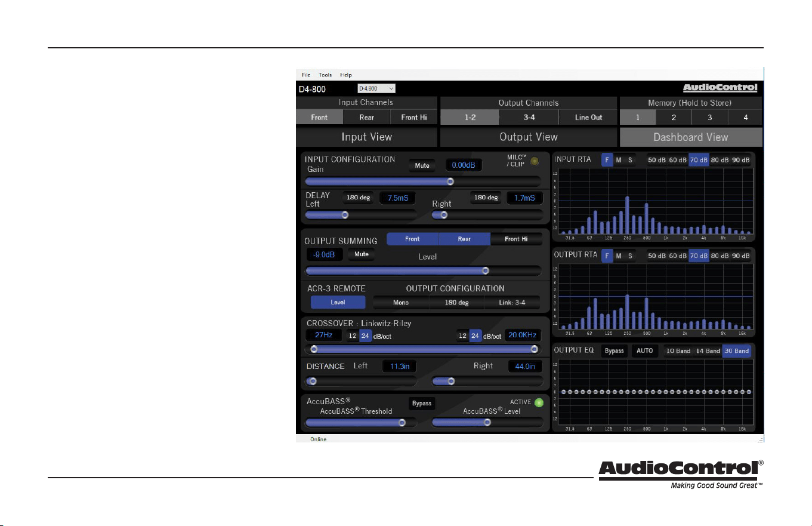Recall memory preset 2
Screen dimensions: 812x526
pos(674,118)
